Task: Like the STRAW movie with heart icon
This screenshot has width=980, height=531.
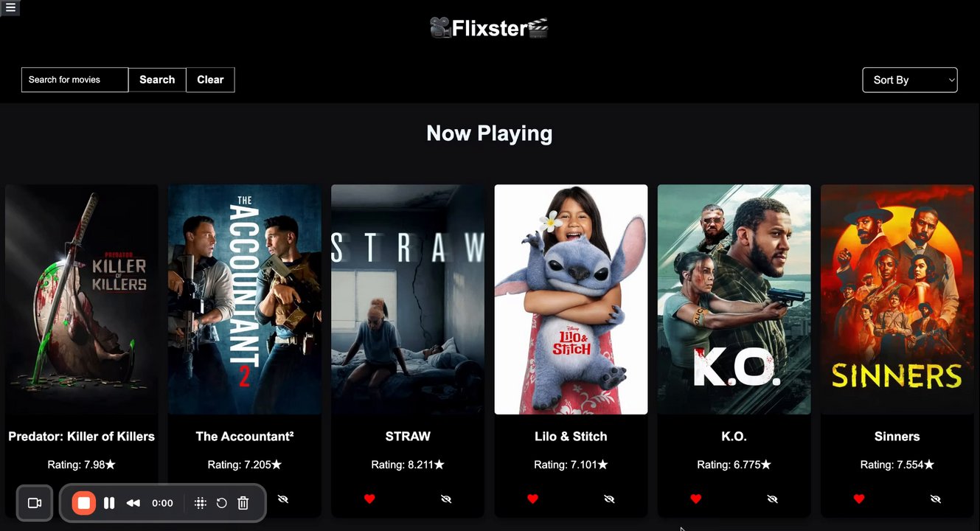Action: pos(369,499)
